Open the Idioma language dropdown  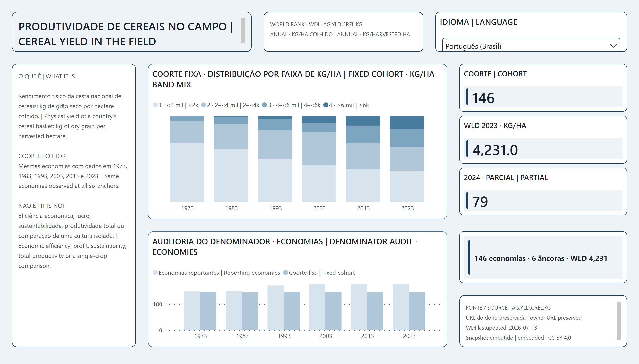[531, 45]
